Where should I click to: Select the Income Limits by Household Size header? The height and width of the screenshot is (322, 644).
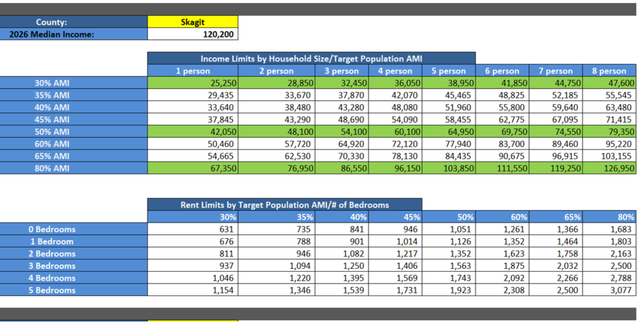[x=311, y=58]
